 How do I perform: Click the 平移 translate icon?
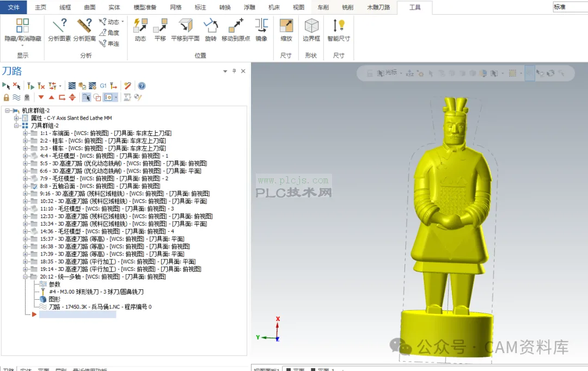[x=160, y=29]
